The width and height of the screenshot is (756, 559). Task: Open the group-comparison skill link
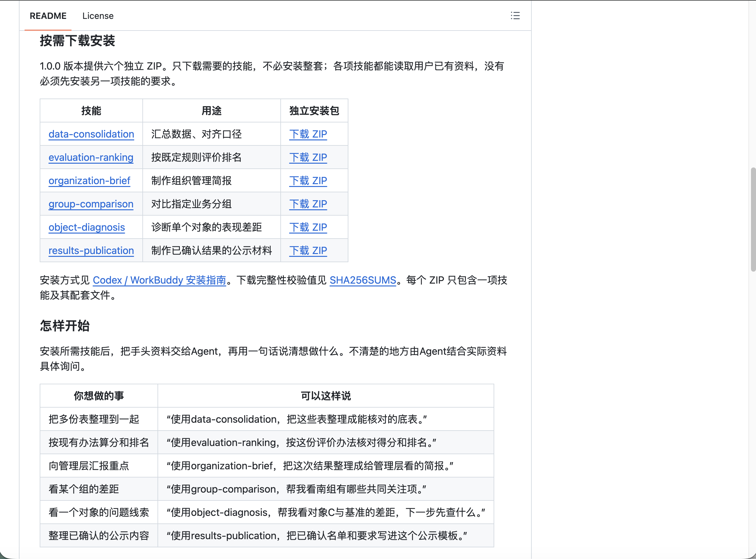pyautogui.click(x=91, y=204)
